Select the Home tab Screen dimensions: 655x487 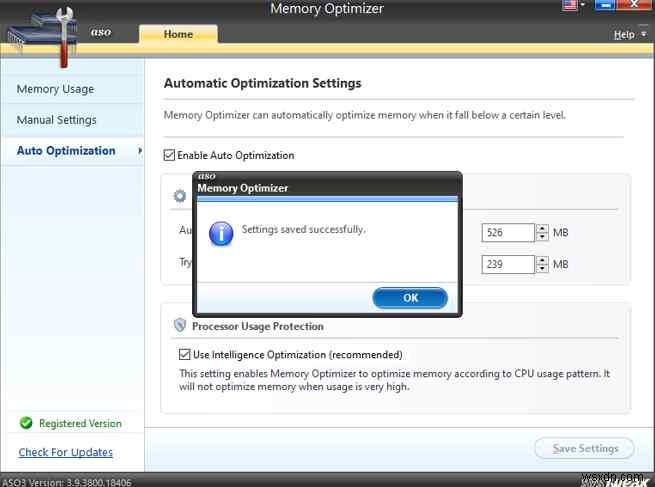pos(178,34)
